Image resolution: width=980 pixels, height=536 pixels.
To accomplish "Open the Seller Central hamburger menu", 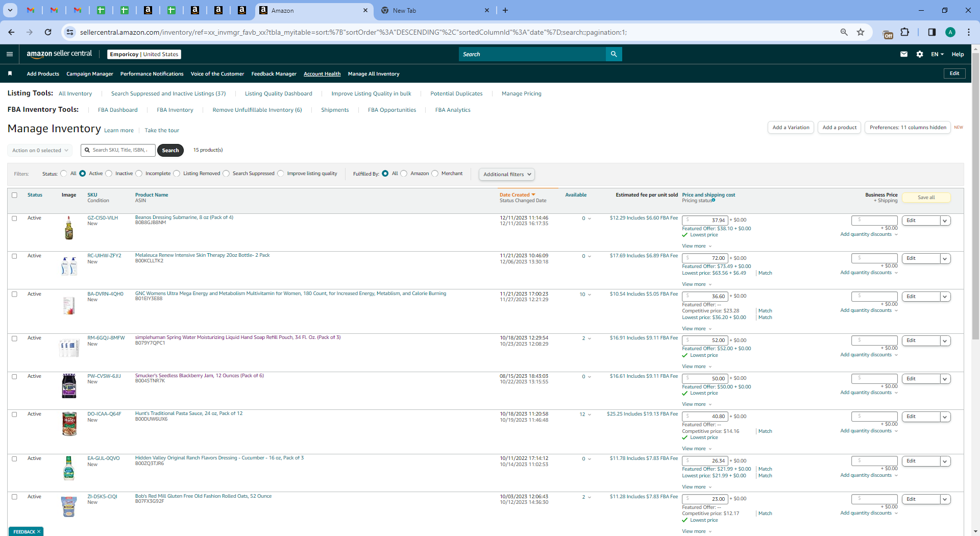I will (10, 54).
